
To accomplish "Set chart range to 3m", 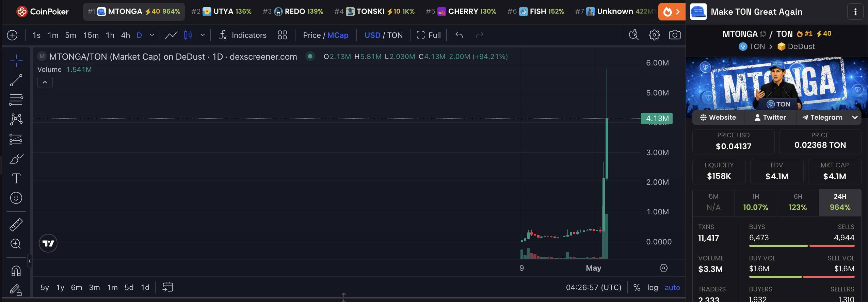I will tap(94, 287).
